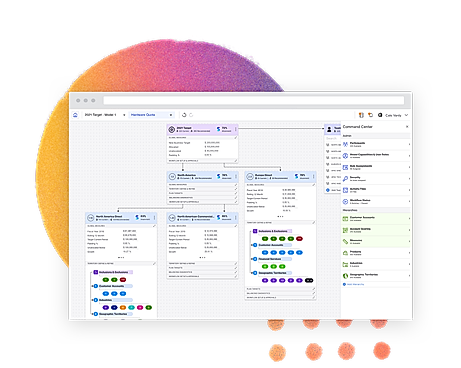Image resolution: width=461 pixels, height=368 pixels.
Task: Click the home icon in the toolbar
Action: (75, 115)
